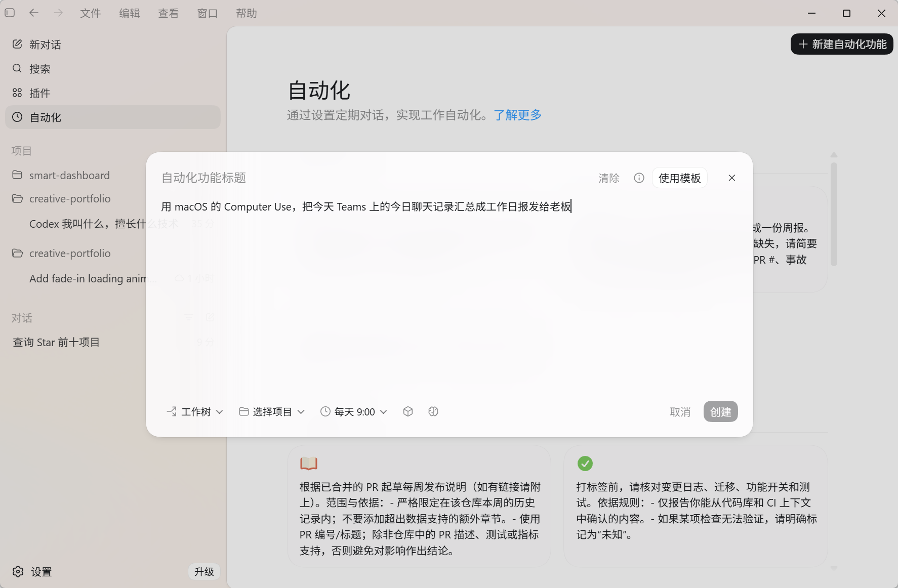The width and height of the screenshot is (898, 588).
Task: Open the 插件 plugins section
Action: point(113,93)
